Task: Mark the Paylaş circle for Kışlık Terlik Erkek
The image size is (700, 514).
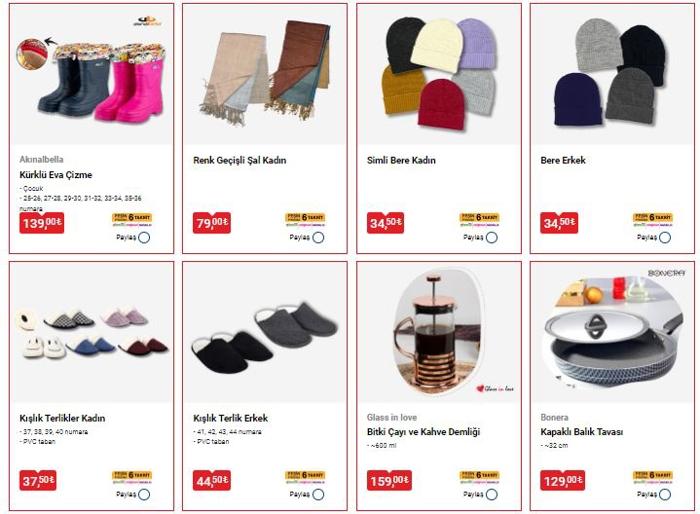Action: [318, 495]
